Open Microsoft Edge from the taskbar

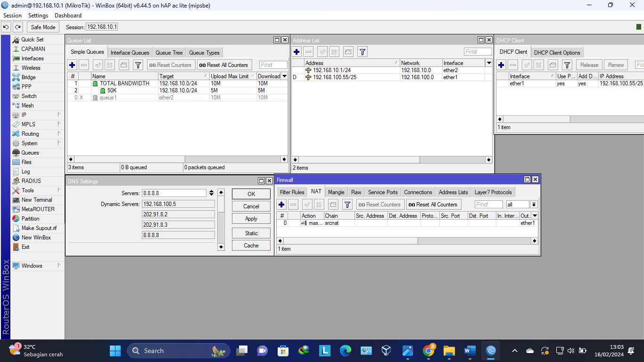coord(346,350)
